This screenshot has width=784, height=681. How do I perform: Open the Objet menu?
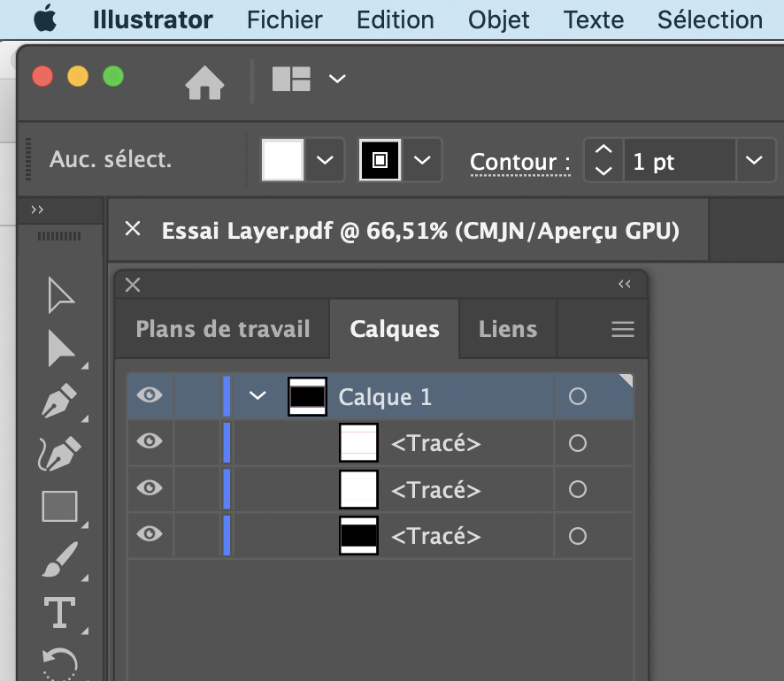(x=498, y=20)
